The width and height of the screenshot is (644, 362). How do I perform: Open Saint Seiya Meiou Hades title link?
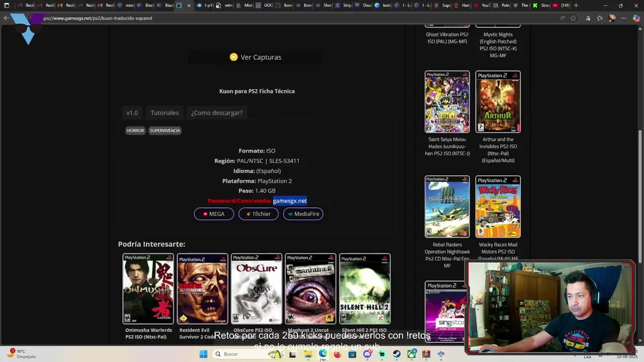coord(447,146)
